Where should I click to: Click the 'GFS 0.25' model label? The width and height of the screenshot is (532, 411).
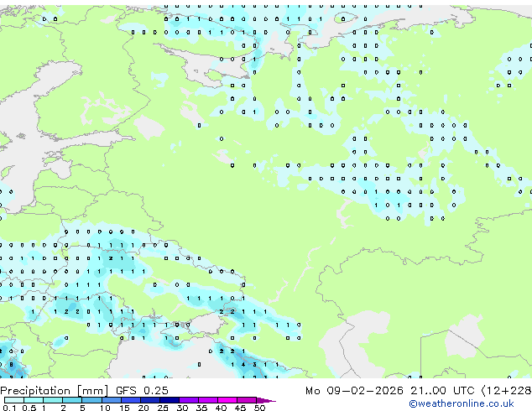pyautogui.click(x=142, y=391)
